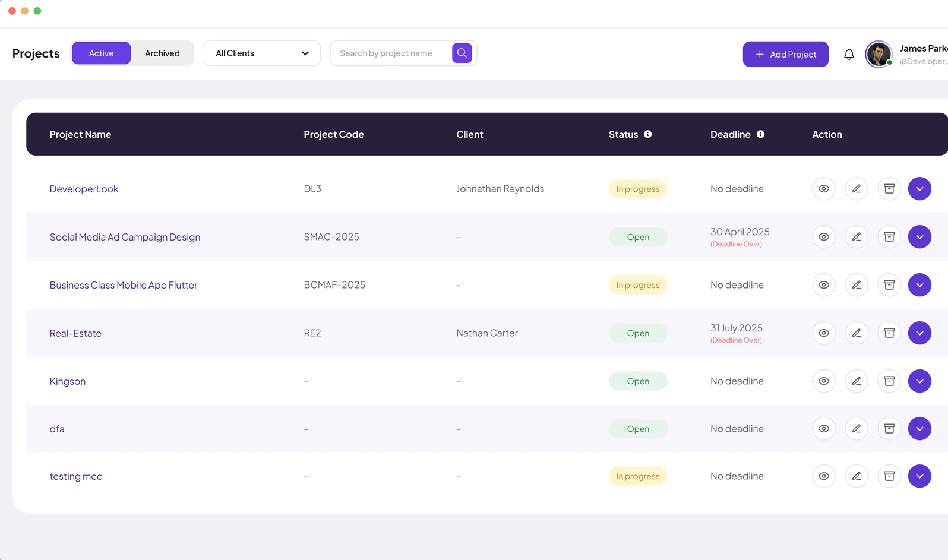View the Kingson project via eye icon
948x560 pixels.
824,381
